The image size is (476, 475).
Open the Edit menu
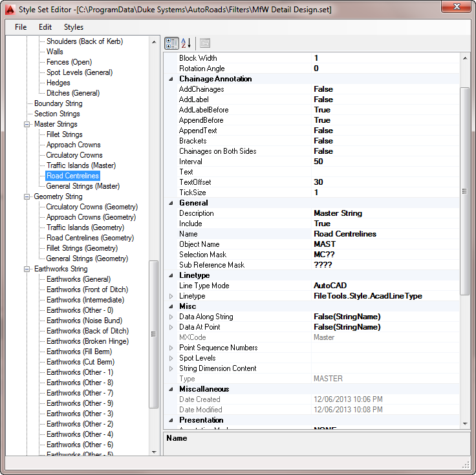point(45,27)
